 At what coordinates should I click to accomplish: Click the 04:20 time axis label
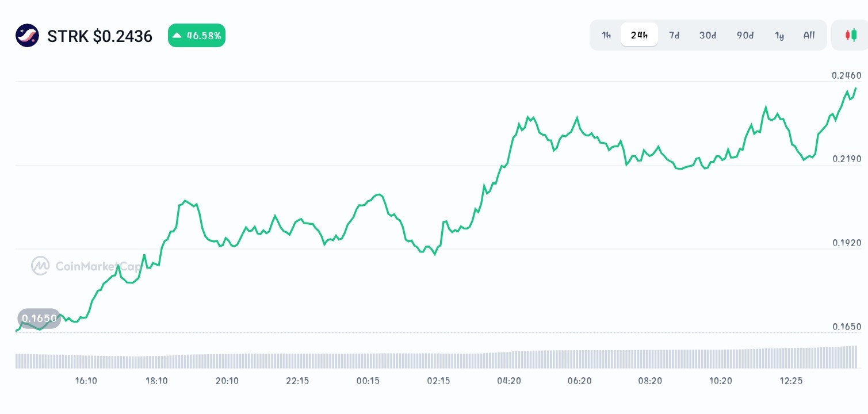pos(509,381)
